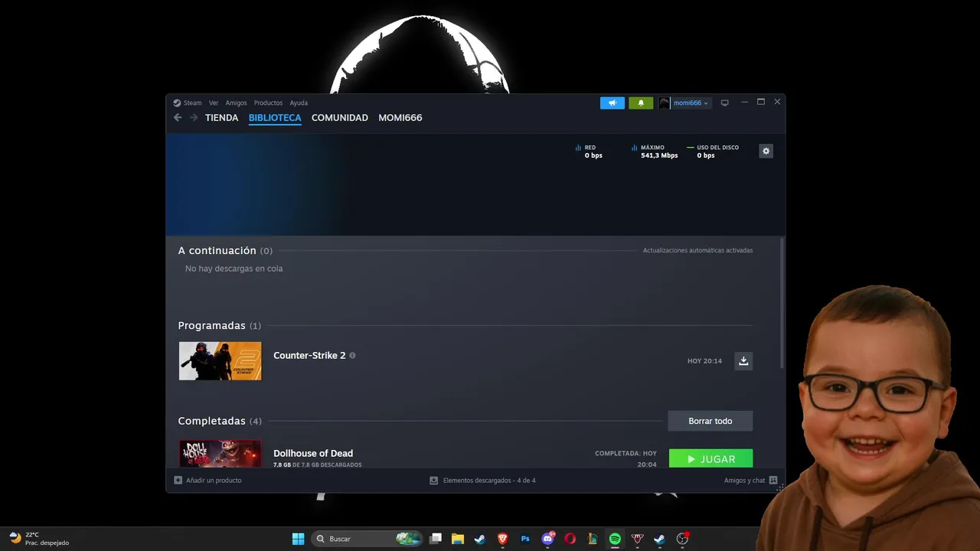This screenshot has height=551, width=980.
Task: Open the Amigos menu
Action: [x=236, y=103]
